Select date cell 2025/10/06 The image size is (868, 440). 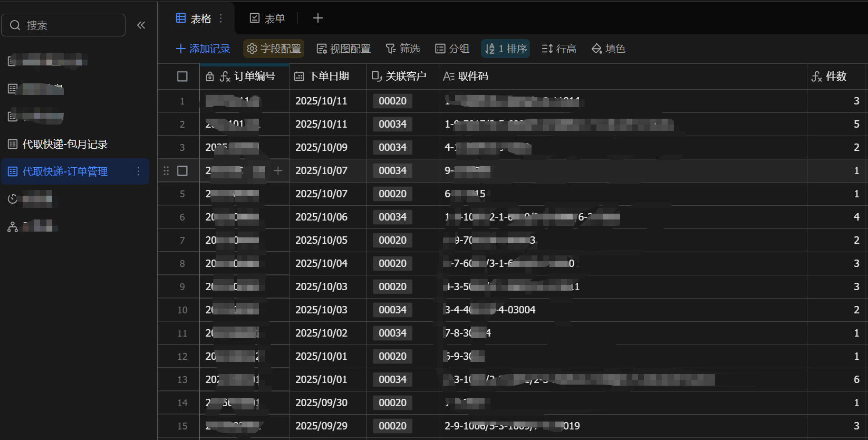pyautogui.click(x=328, y=217)
